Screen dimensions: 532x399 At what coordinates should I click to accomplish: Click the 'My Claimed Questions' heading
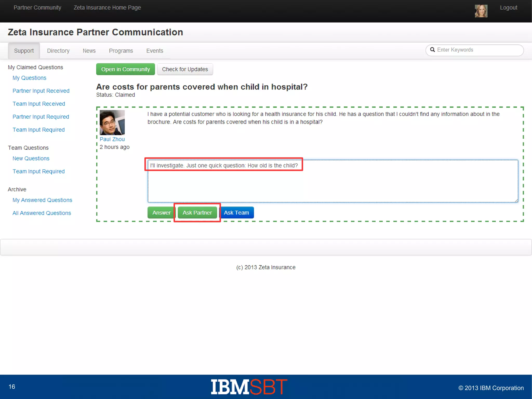click(35, 67)
